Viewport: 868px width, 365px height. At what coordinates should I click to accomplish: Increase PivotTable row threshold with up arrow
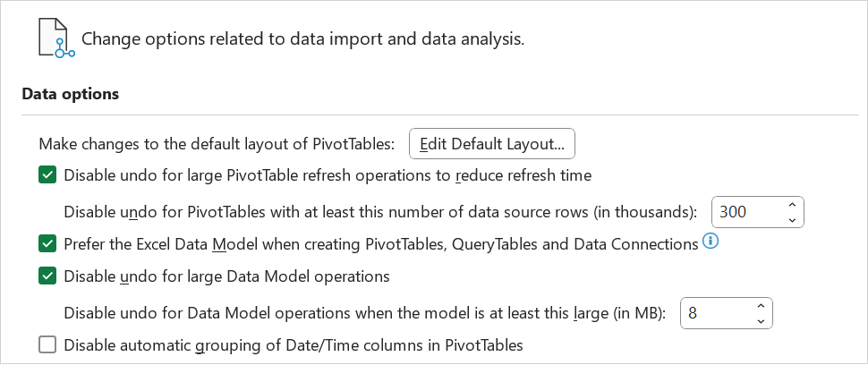(792, 205)
